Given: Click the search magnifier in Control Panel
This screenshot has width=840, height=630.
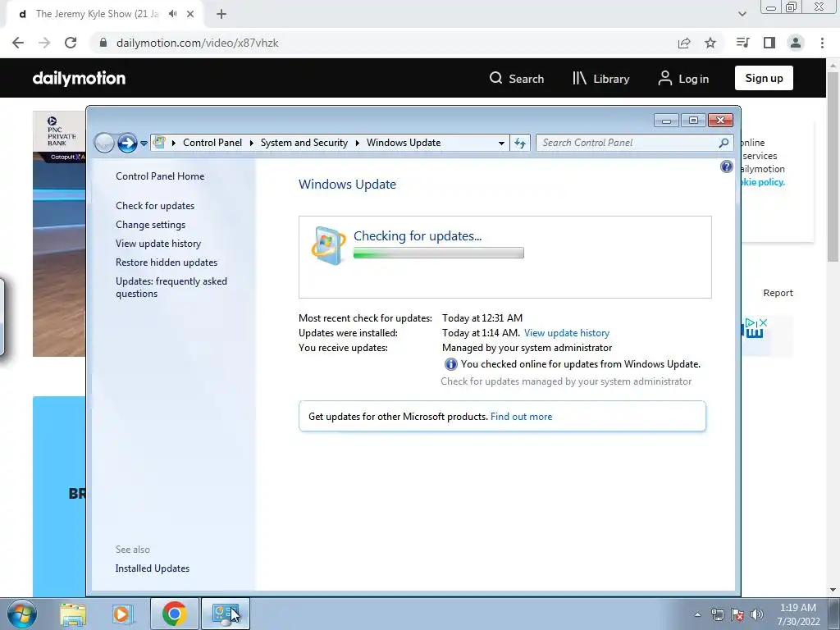Looking at the screenshot, I should [724, 143].
